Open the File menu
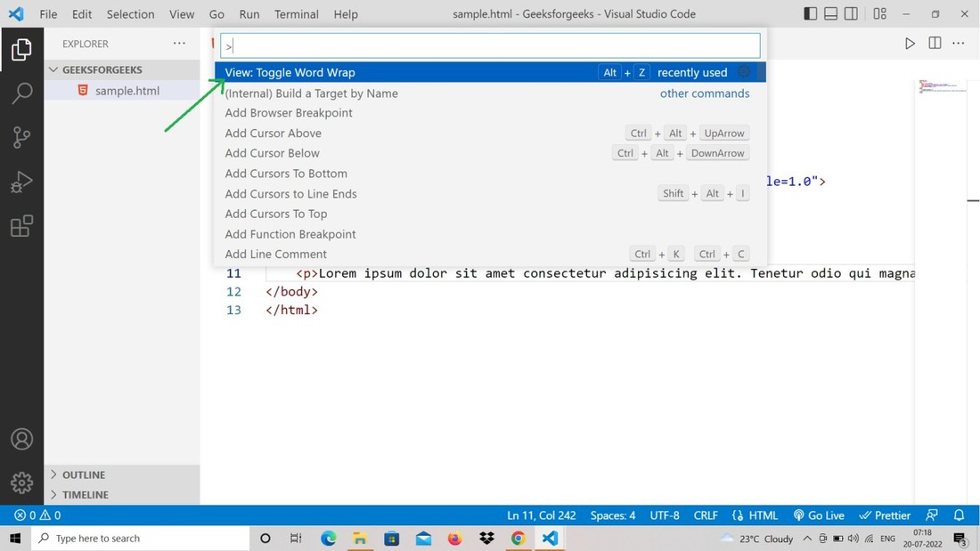This screenshot has width=980, height=551. 48,13
